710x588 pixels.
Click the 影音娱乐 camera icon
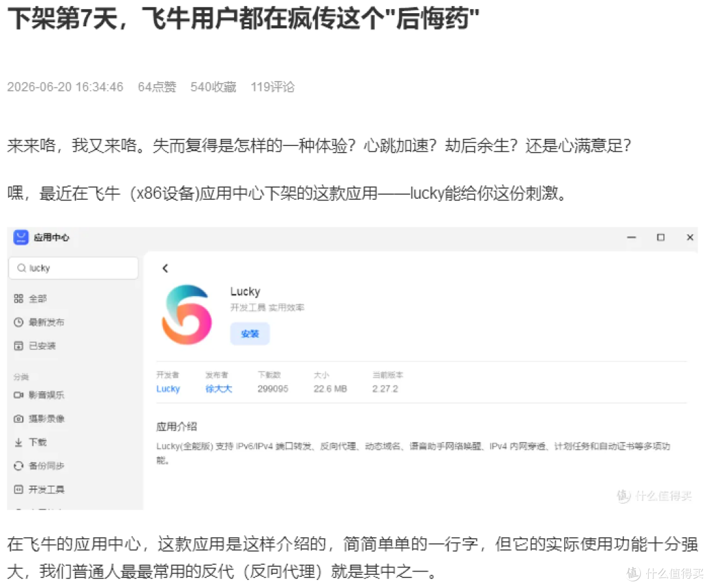(18, 395)
